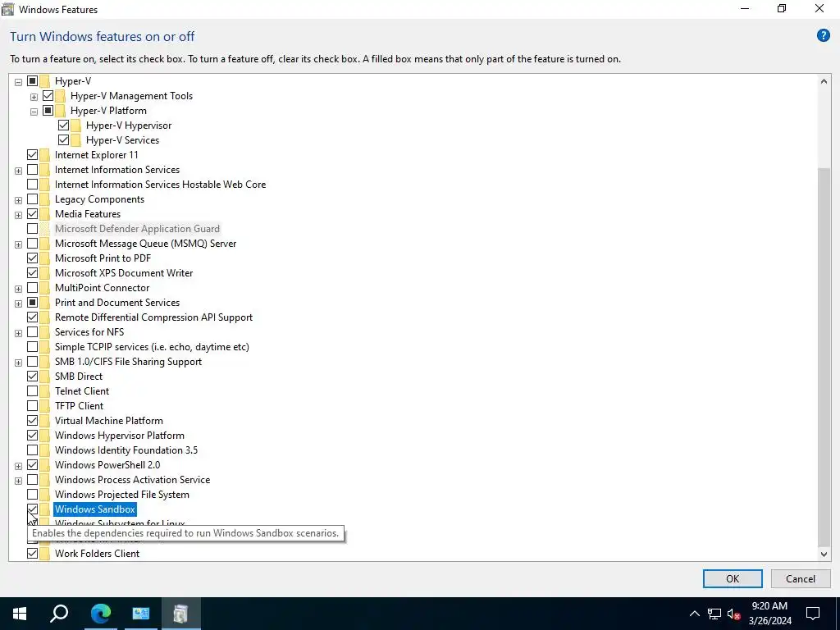This screenshot has width=840, height=630.
Task: Toggle Hyper-V Services checkbox
Action: click(x=63, y=139)
